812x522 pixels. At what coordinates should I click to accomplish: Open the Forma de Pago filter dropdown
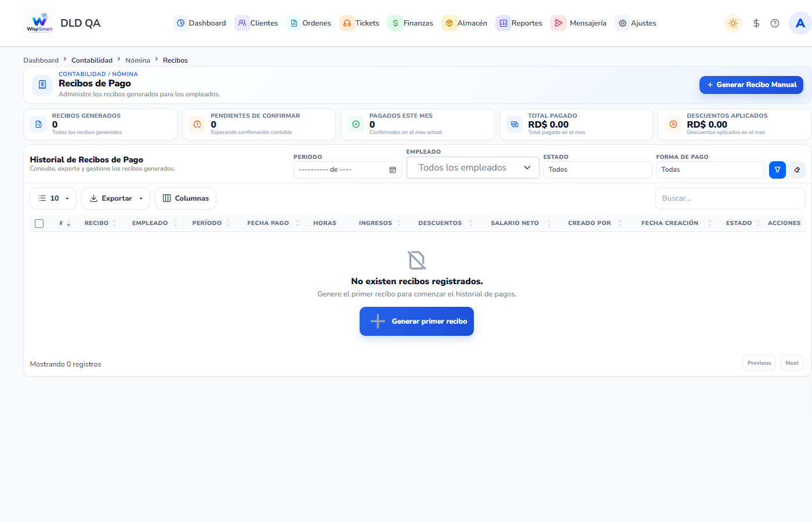click(x=710, y=170)
